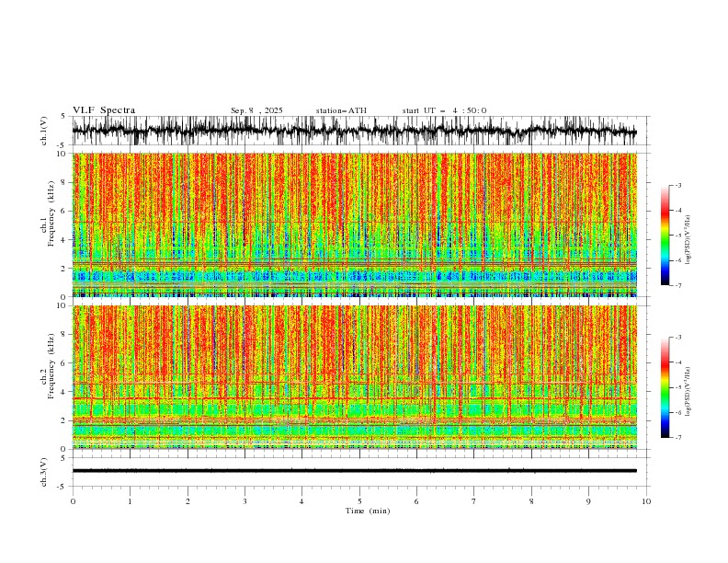Click the ch.2 spectrogram color scale bar
This screenshot has height=563, width=728.
click(665, 387)
